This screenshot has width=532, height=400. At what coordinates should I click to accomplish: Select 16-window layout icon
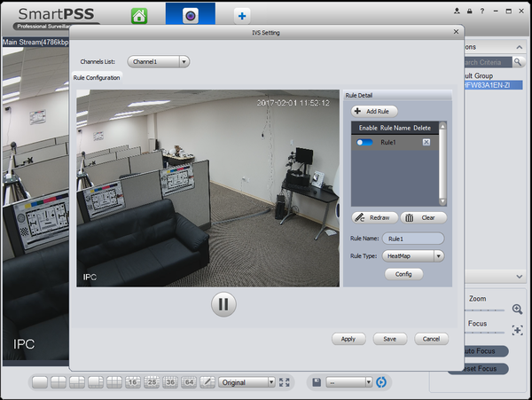point(133,382)
